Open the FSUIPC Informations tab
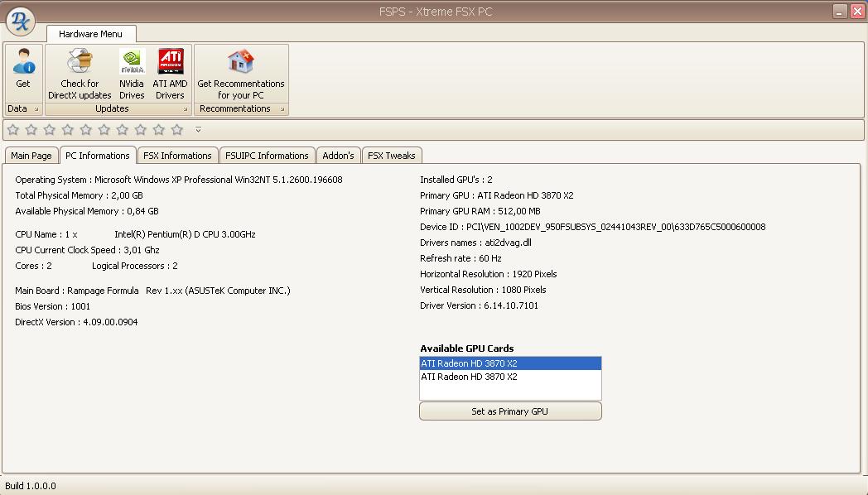Image resolution: width=868 pixels, height=495 pixels. (267, 156)
